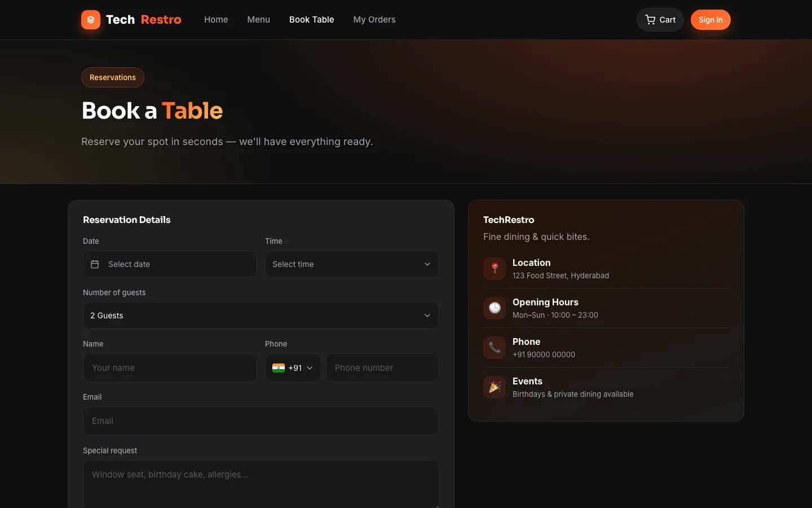Click 'Fine dining & quick bites.' text

536,237
